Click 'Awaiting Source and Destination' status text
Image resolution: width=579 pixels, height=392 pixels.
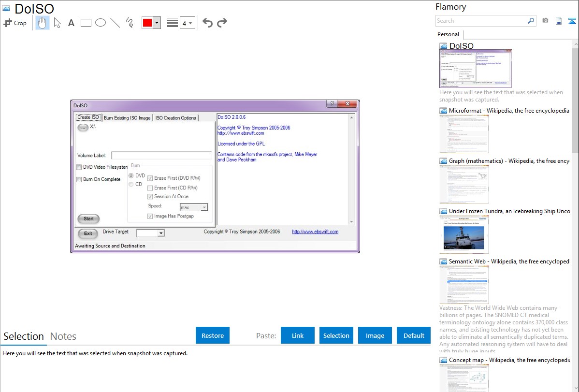110,246
